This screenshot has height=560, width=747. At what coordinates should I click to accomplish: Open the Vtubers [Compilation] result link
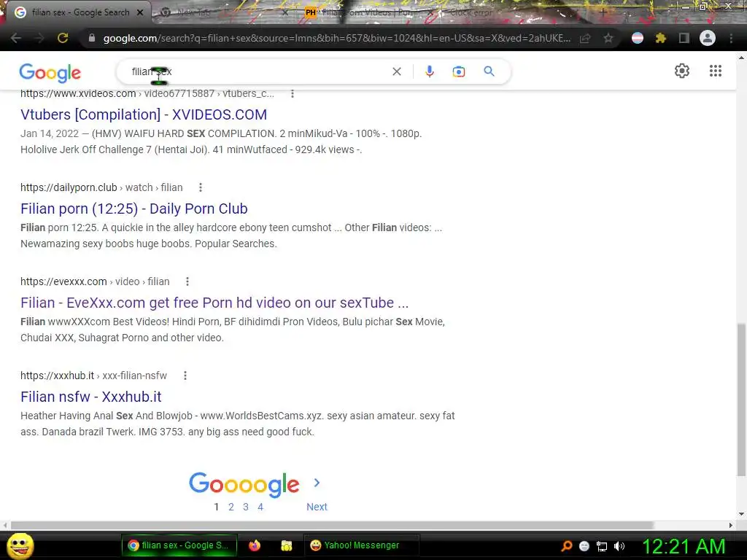point(144,114)
